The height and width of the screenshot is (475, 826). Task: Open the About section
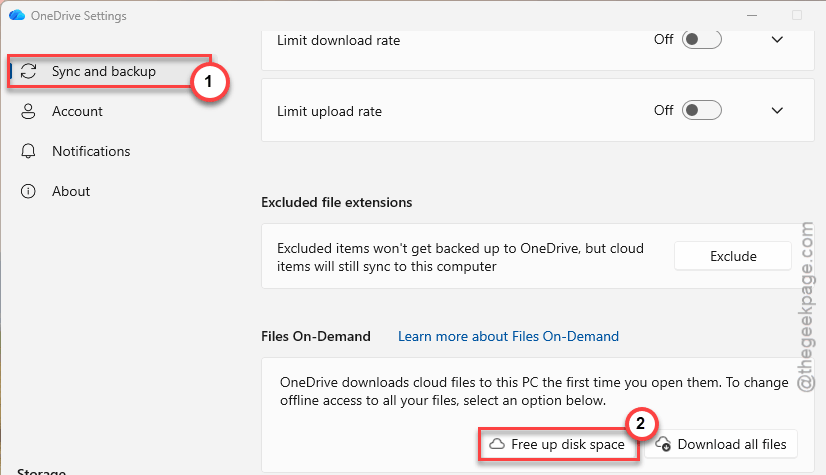(71, 191)
